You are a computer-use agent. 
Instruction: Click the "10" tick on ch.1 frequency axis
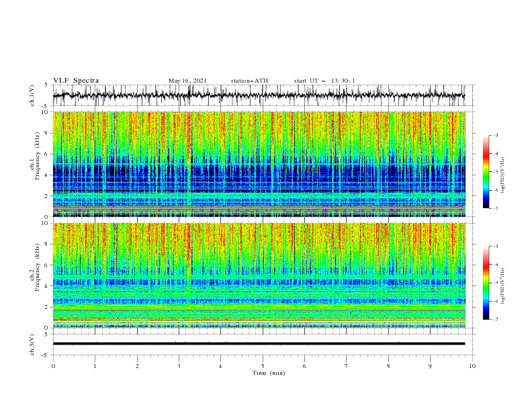pos(46,112)
